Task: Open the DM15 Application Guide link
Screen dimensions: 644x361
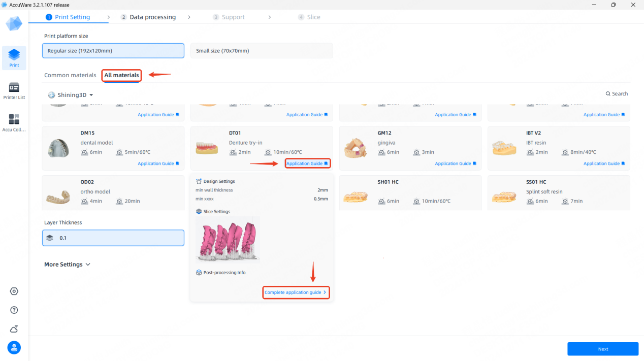Action: point(158,163)
